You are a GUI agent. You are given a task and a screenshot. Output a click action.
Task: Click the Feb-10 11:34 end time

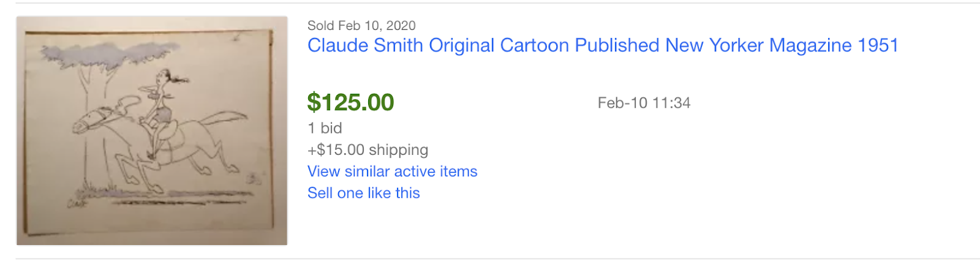click(x=644, y=103)
